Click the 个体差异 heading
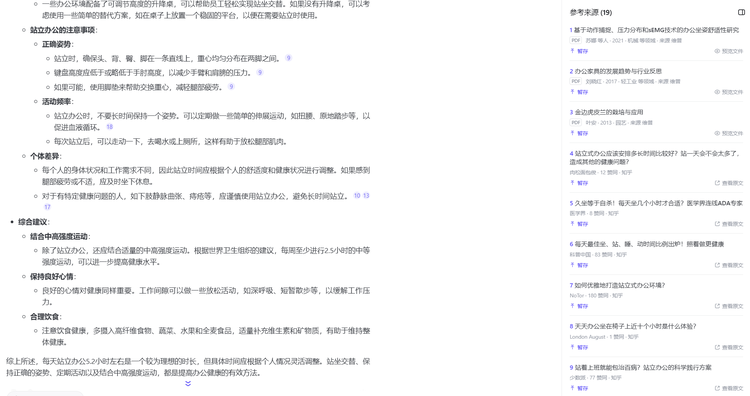The height and width of the screenshot is (396, 750). click(45, 156)
